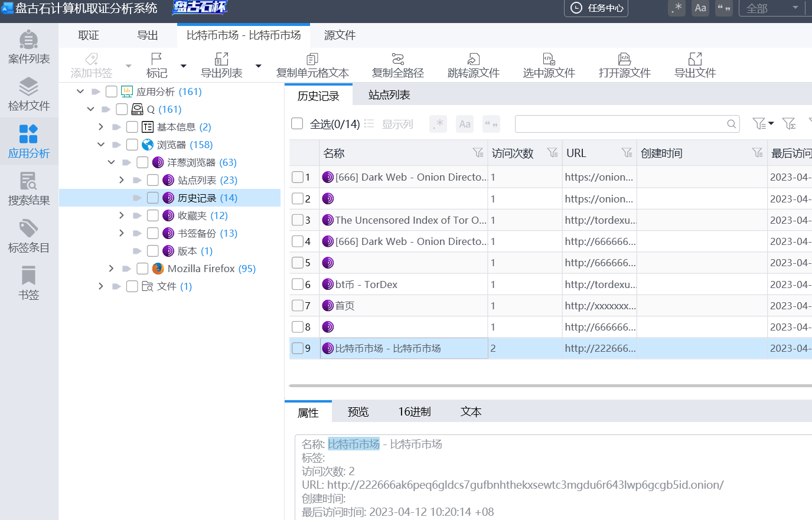Toggle whole-word quote icon in top bar

pyautogui.click(x=724, y=8)
